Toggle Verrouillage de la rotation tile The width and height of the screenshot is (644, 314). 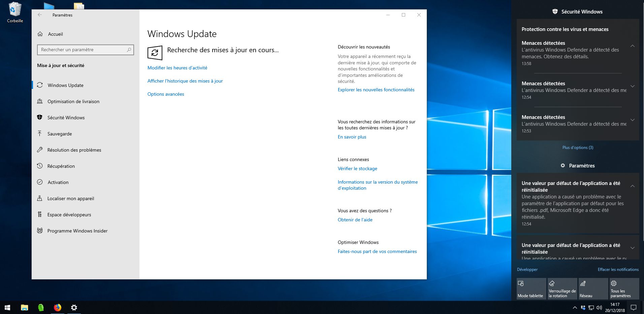pos(562,288)
